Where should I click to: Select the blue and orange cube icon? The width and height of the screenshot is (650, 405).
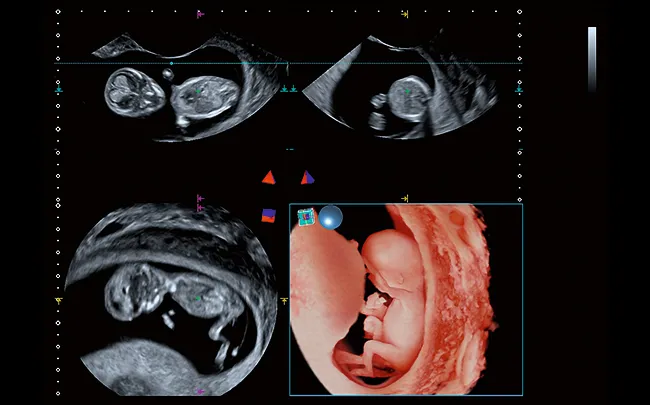tap(268, 214)
